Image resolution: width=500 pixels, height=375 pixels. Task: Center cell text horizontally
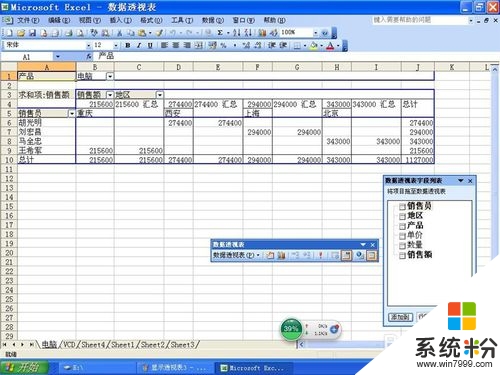coord(176,45)
